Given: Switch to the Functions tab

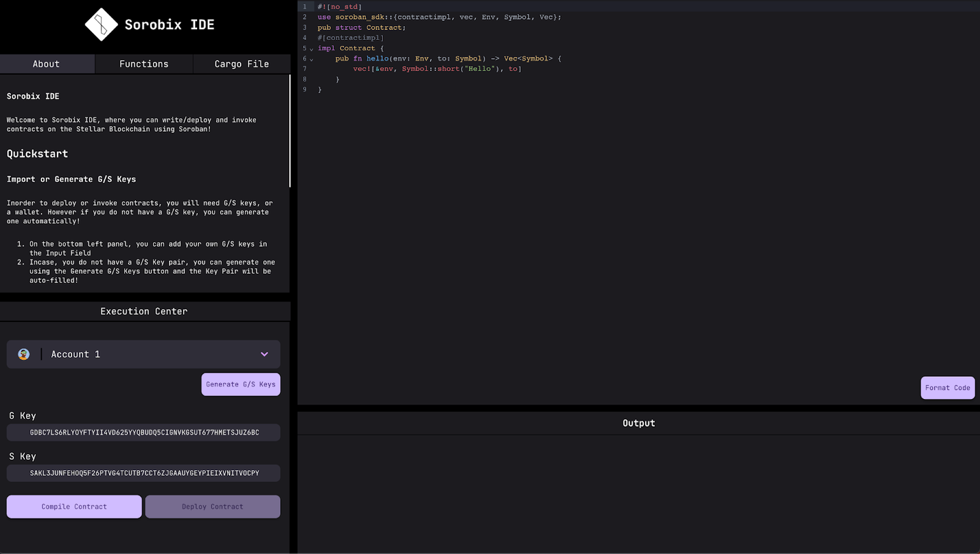Looking at the screenshot, I should click(x=144, y=64).
